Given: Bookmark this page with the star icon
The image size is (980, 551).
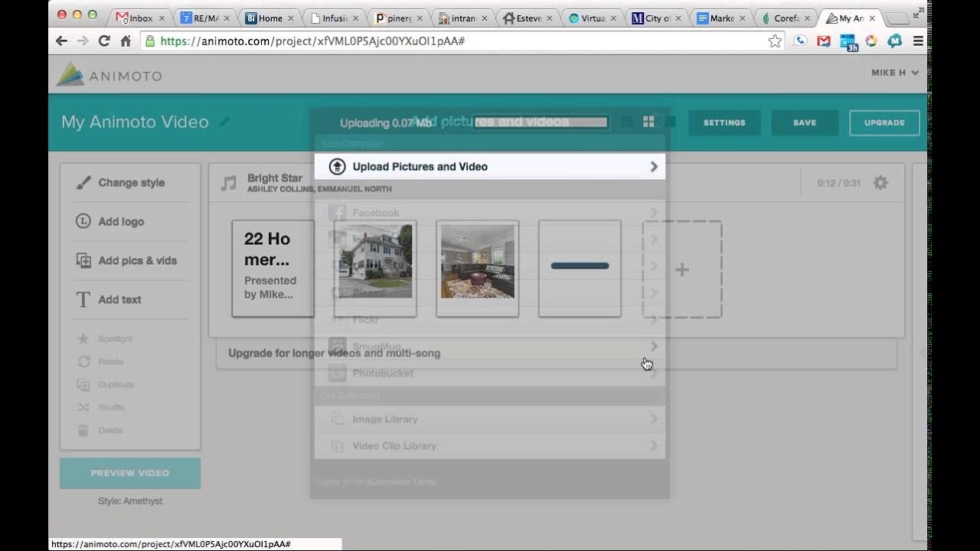Looking at the screenshot, I should click(775, 41).
